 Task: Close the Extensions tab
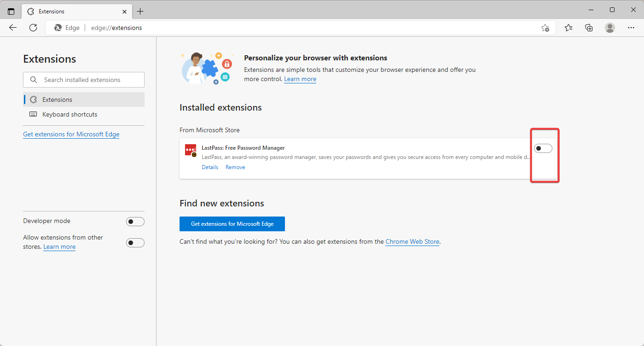[x=125, y=11]
